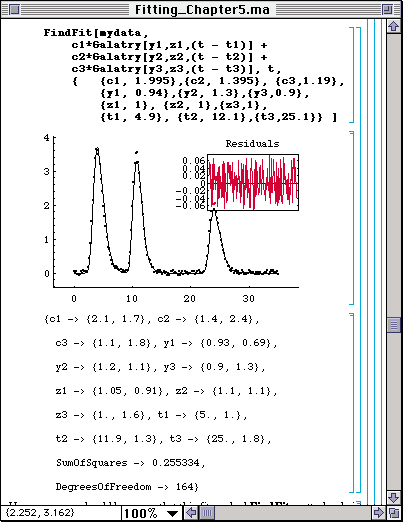Click the c3 -> {1.1, 1.8} result
The width and height of the screenshot is (403, 522).
pyautogui.click(x=103, y=343)
